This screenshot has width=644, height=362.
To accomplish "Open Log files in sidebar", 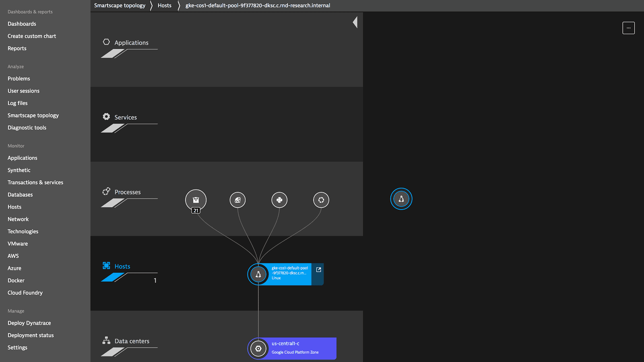I will point(18,103).
